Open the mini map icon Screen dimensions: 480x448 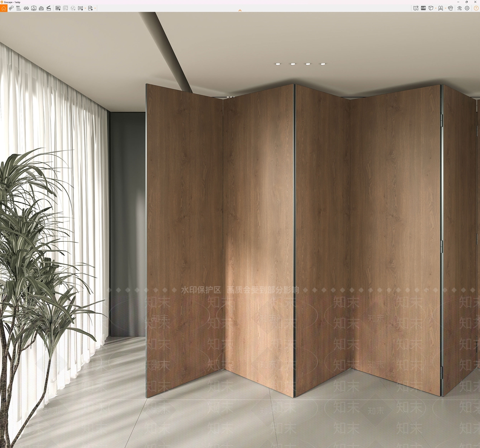[x=416, y=8]
